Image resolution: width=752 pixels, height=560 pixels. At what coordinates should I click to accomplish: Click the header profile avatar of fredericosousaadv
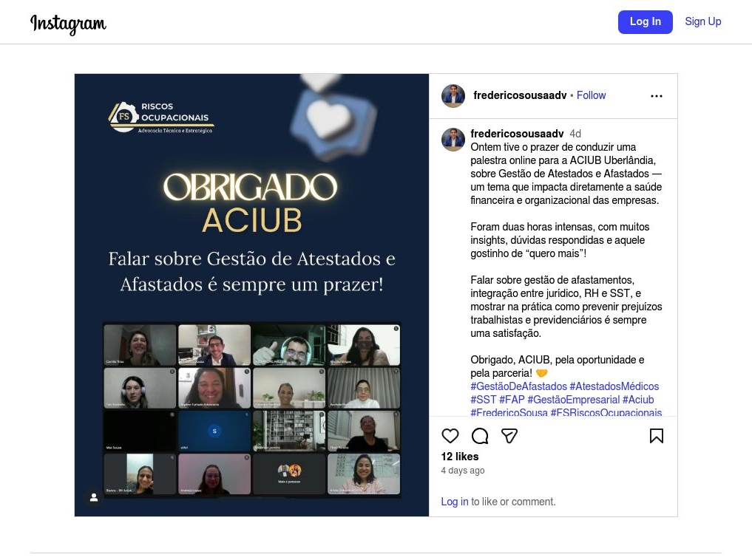tap(453, 96)
